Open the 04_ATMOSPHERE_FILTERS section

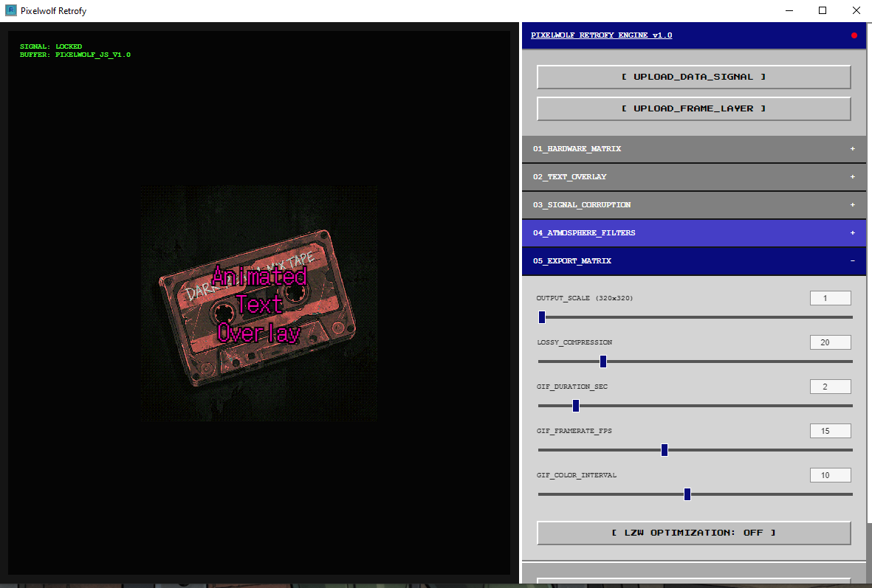coord(693,233)
